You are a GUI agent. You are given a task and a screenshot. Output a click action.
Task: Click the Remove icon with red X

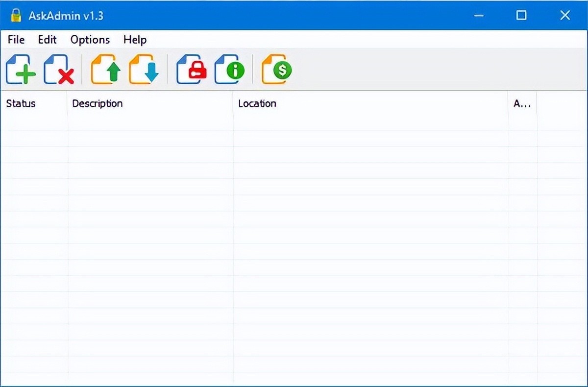coord(58,70)
